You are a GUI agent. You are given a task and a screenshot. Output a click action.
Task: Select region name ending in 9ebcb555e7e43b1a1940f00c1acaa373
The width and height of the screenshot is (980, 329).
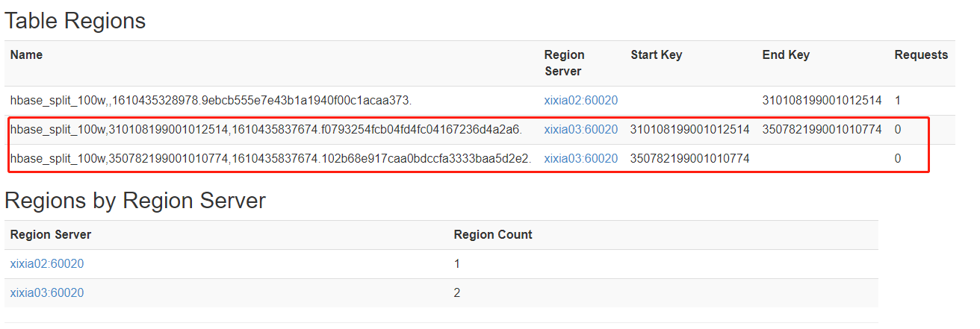(x=211, y=100)
